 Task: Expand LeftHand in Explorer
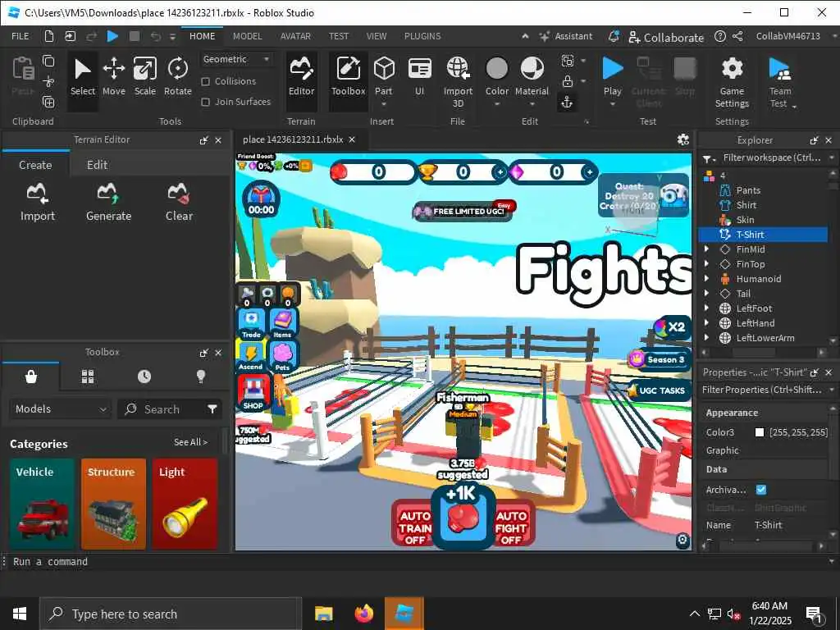(x=706, y=323)
